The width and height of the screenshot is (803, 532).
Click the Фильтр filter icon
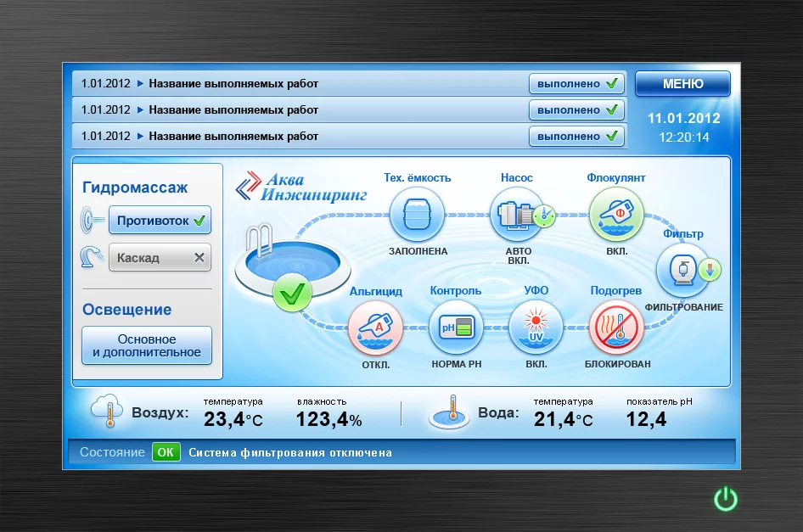click(x=683, y=270)
